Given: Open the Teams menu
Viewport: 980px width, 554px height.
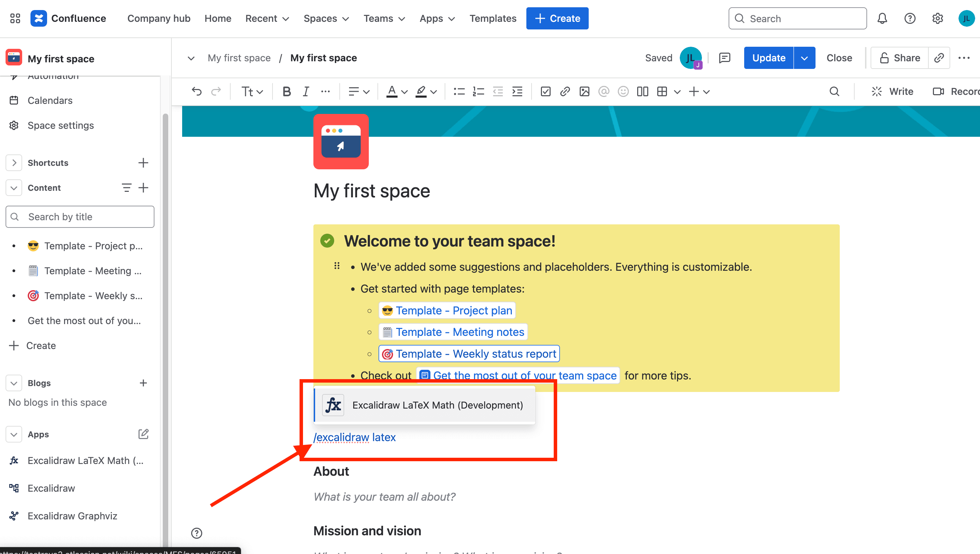Looking at the screenshot, I should click(x=384, y=18).
